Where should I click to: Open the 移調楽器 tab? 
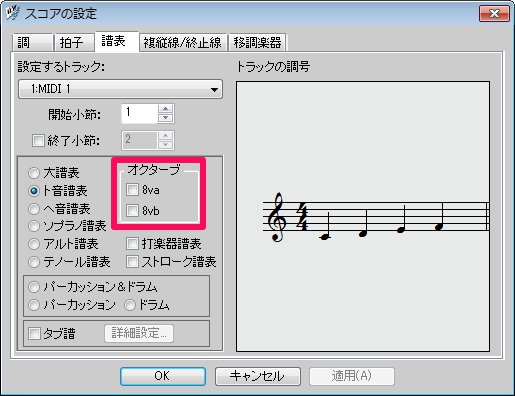click(257, 42)
